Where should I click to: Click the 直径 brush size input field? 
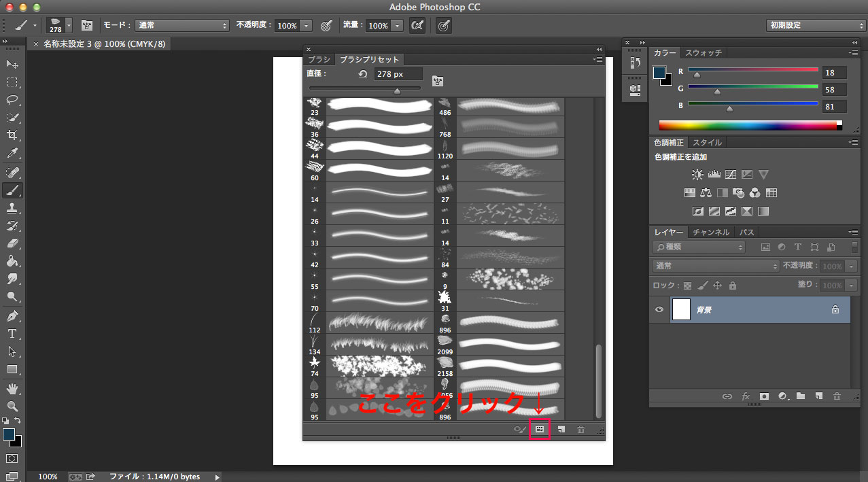pos(398,74)
